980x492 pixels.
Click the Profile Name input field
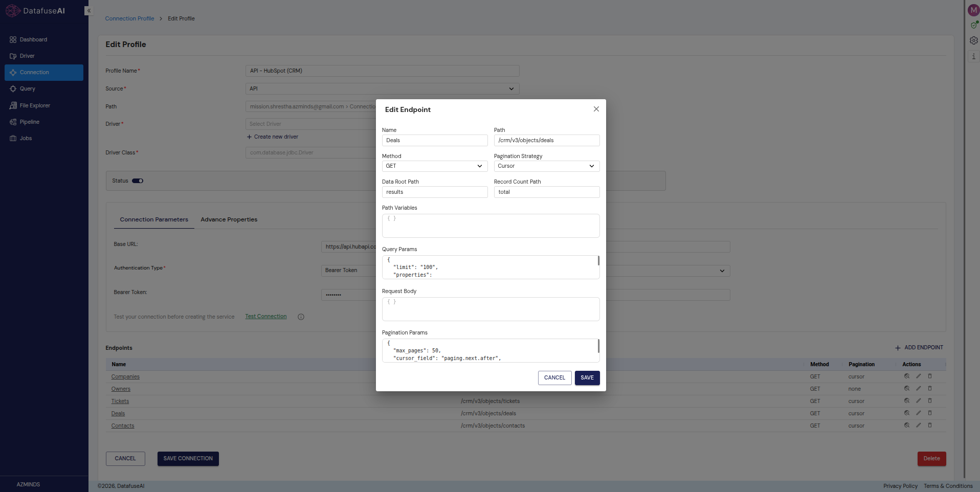pos(382,71)
